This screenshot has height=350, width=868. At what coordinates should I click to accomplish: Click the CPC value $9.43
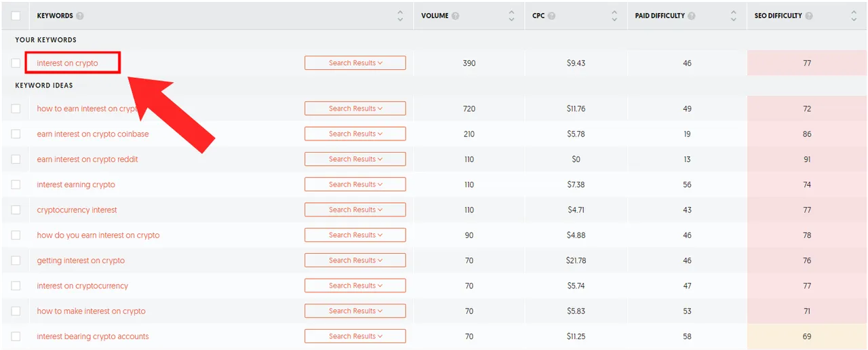coord(576,63)
